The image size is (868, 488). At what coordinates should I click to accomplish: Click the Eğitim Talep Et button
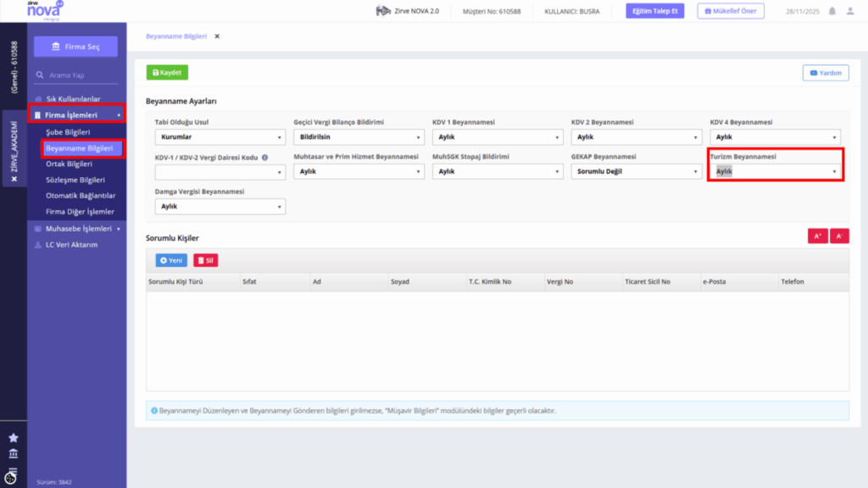(655, 11)
